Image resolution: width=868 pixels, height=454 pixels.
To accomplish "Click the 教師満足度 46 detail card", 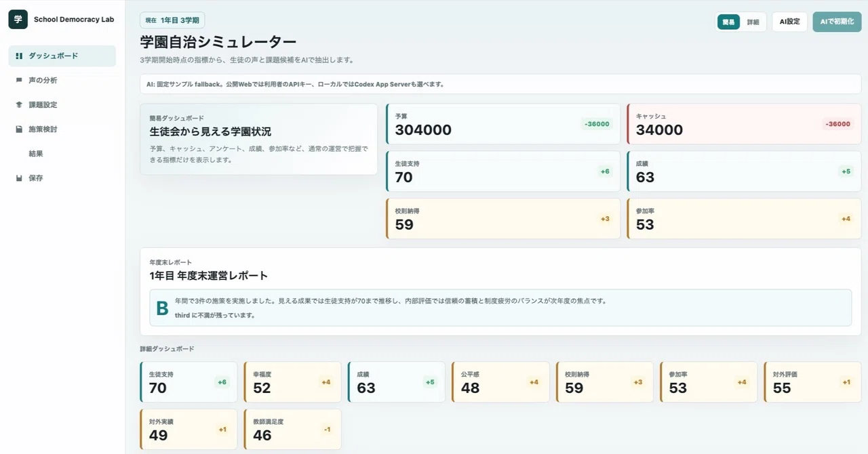I will [x=292, y=430].
